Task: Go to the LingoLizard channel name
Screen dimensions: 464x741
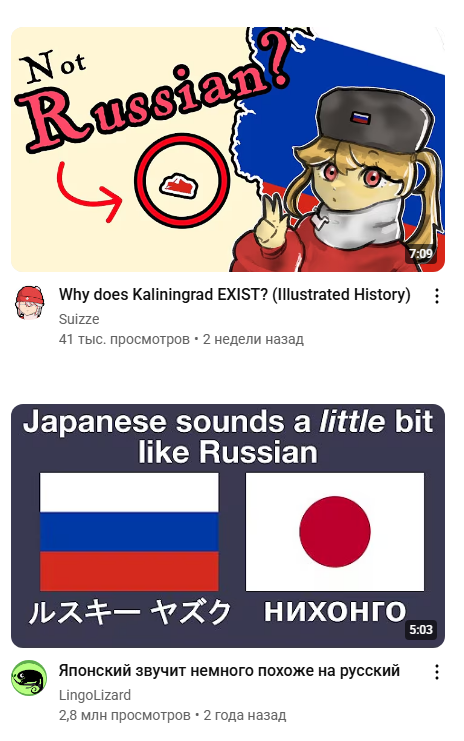Action: 95,695
